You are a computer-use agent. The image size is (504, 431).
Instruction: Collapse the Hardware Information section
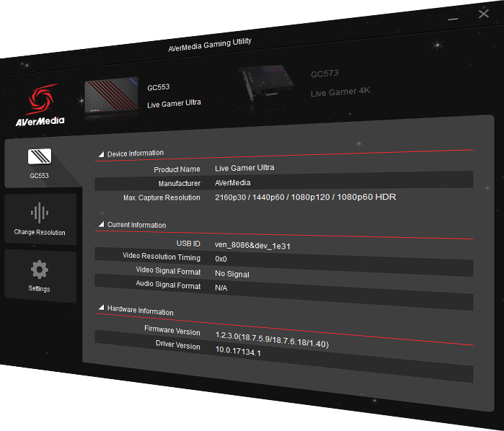(101, 308)
